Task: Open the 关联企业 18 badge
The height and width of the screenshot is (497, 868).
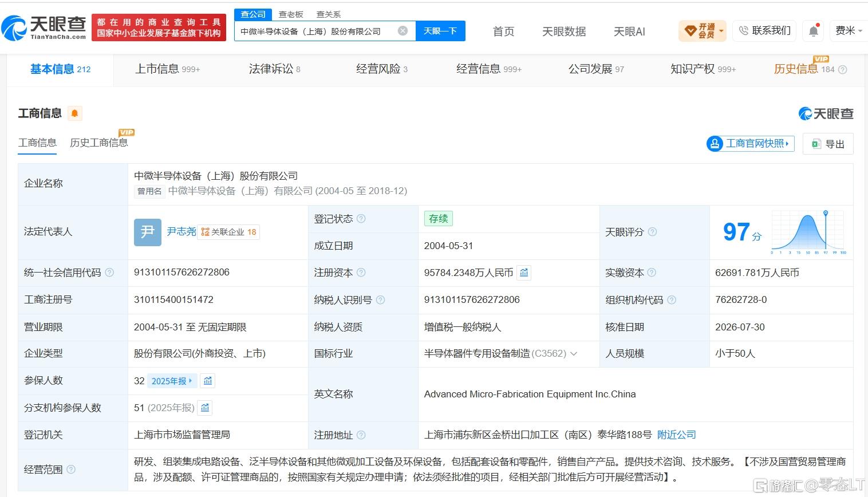Action: pos(228,232)
